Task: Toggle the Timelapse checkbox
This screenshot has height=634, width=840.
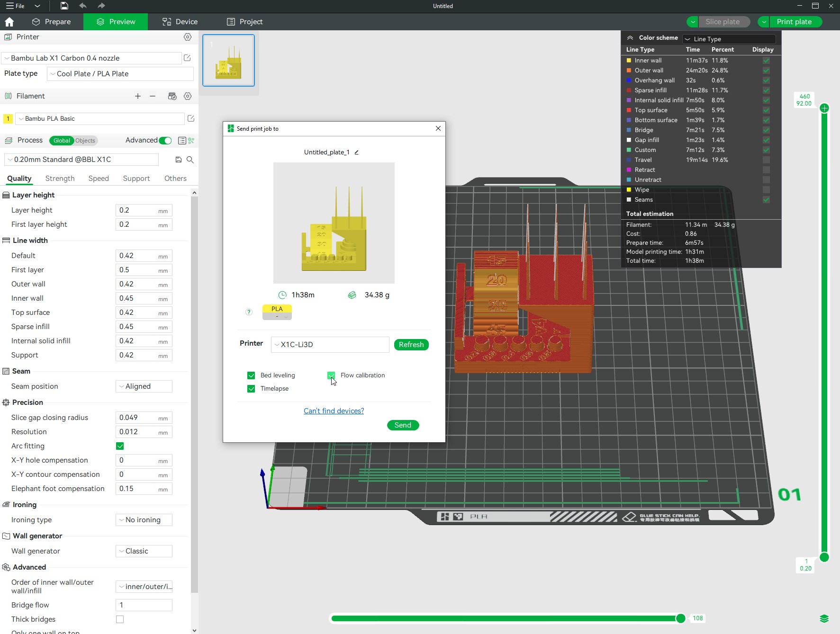Action: click(251, 389)
